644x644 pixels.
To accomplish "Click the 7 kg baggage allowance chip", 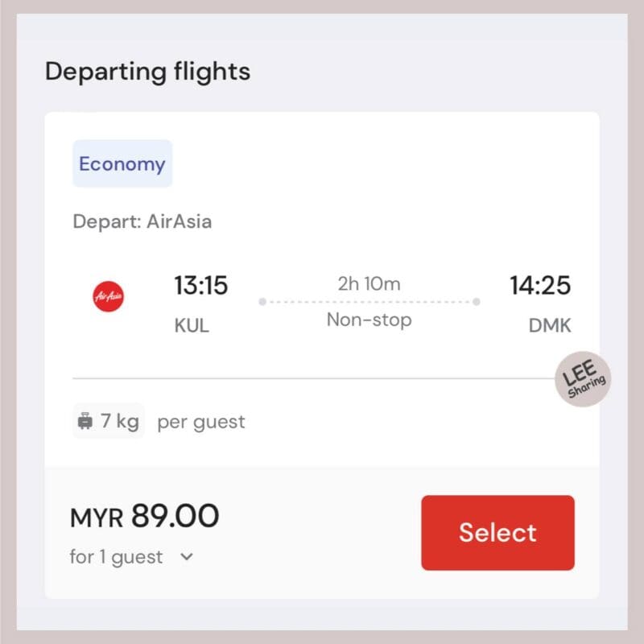I will click(x=109, y=421).
